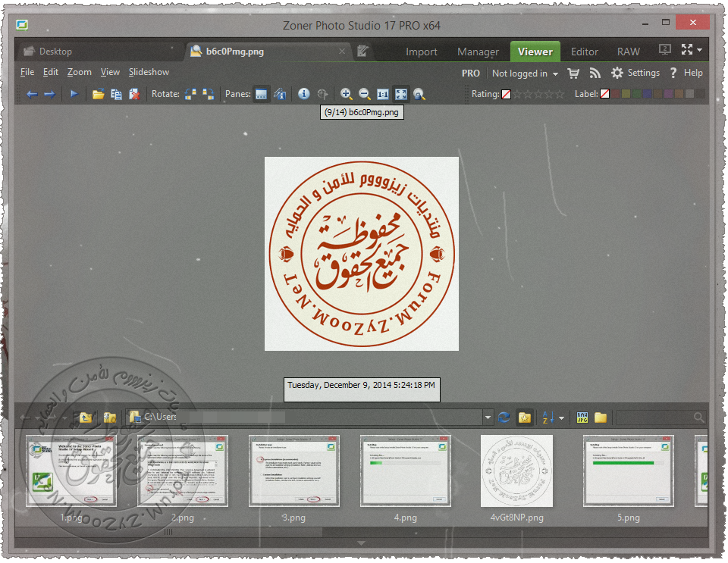Switch to the RAW module tab
The image size is (728, 563).
(629, 52)
